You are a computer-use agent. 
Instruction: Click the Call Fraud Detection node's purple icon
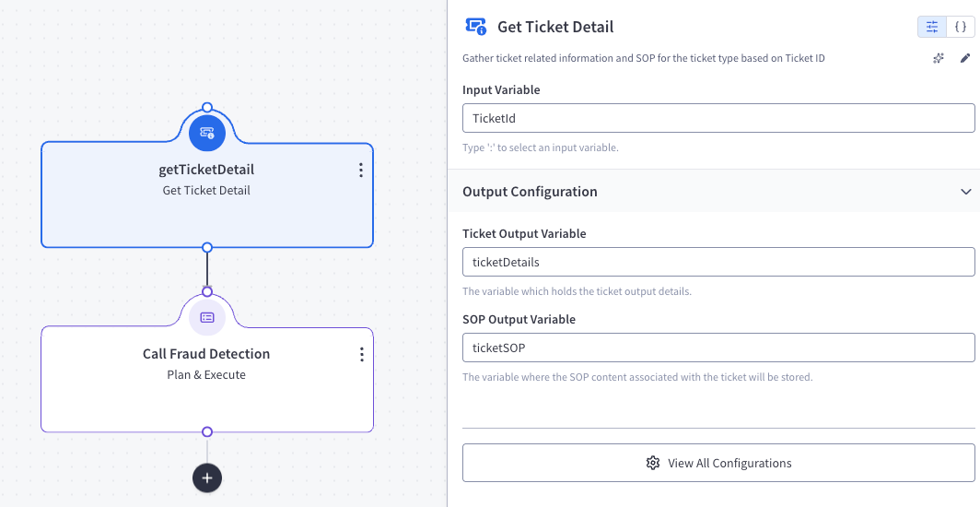tap(207, 318)
